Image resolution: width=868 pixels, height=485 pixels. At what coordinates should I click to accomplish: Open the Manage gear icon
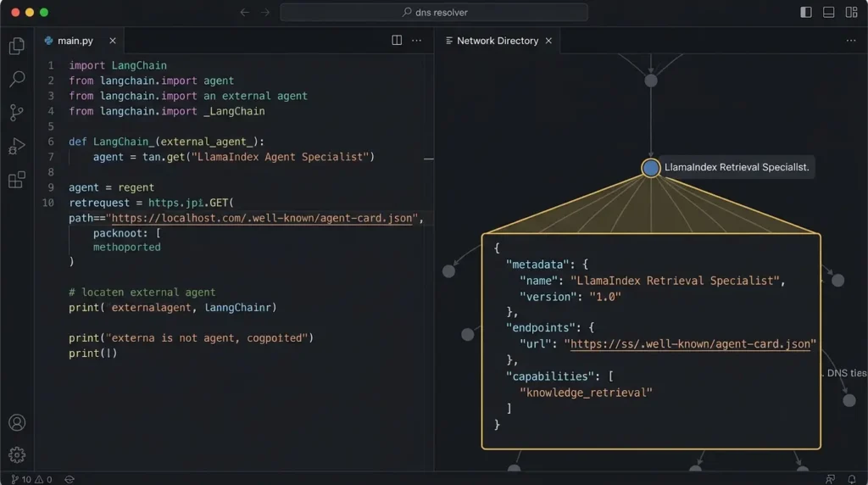tap(17, 454)
